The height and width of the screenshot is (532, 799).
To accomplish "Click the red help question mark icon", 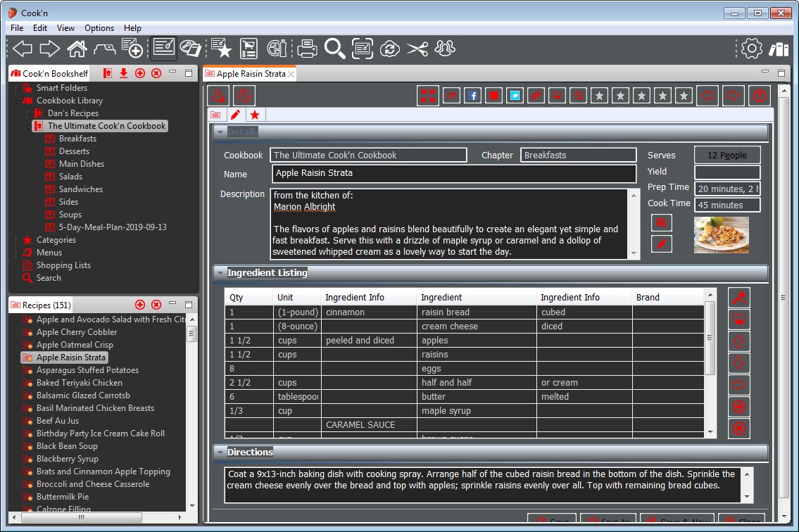I will [x=760, y=95].
